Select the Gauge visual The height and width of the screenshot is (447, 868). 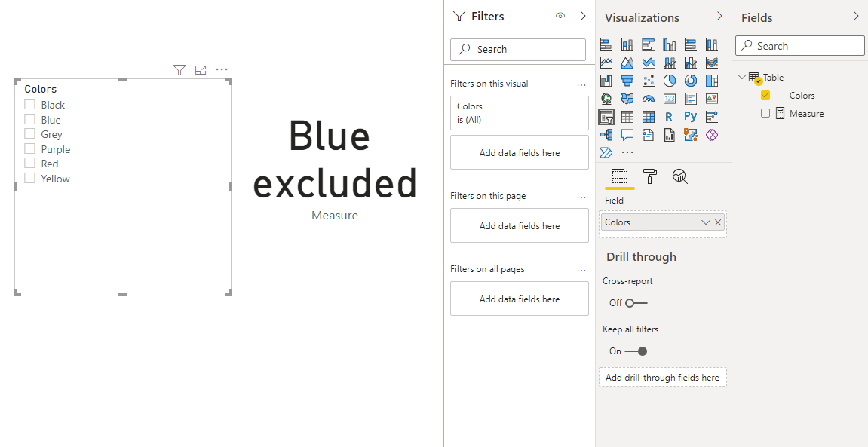(649, 99)
